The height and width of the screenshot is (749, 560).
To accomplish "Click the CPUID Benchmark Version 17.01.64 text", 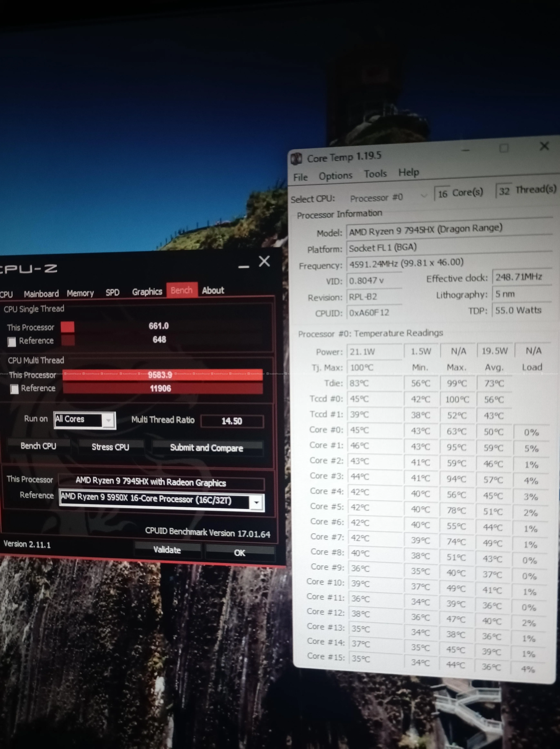I will 208,533.
